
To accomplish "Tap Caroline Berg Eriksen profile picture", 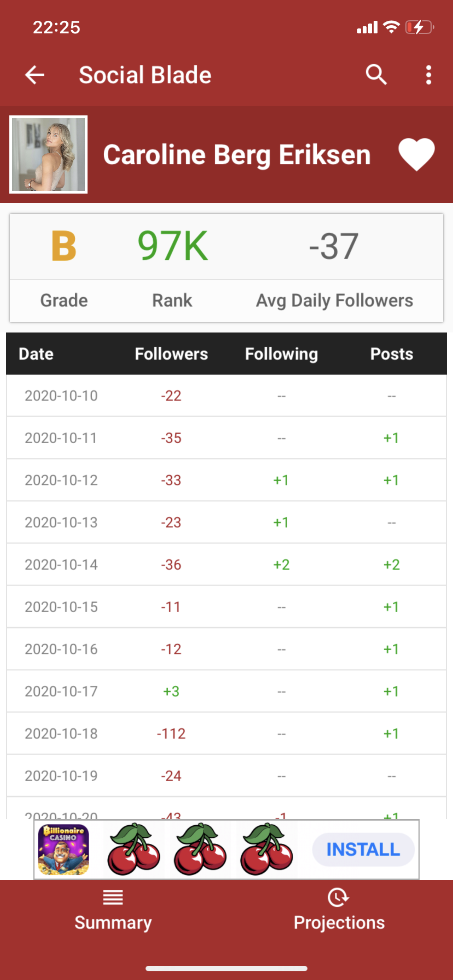I will 49,154.
